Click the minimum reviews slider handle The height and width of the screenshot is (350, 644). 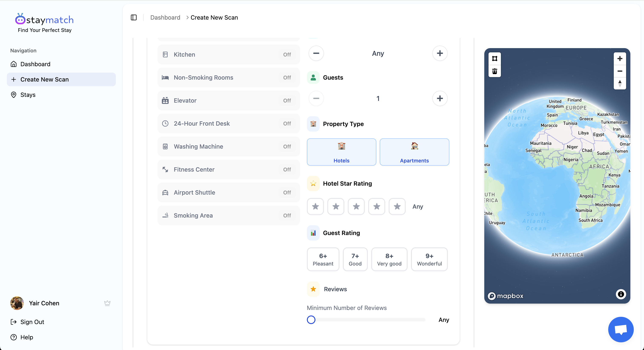[x=311, y=320]
